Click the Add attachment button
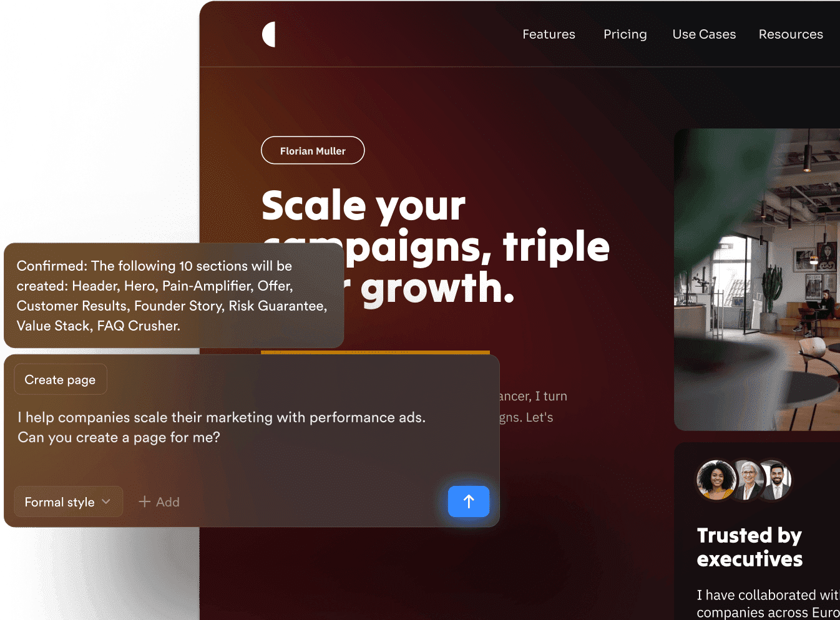Screen dimensions: 840x620 click(x=159, y=501)
